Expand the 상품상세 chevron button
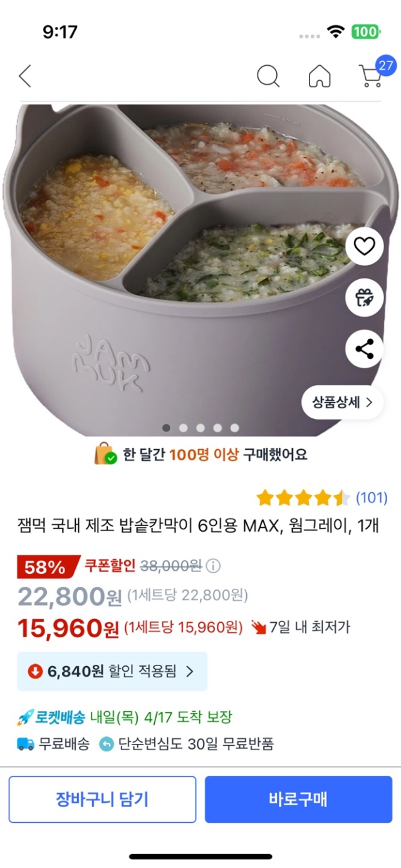The height and width of the screenshot is (868, 401). pyautogui.click(x=342, y=402)
